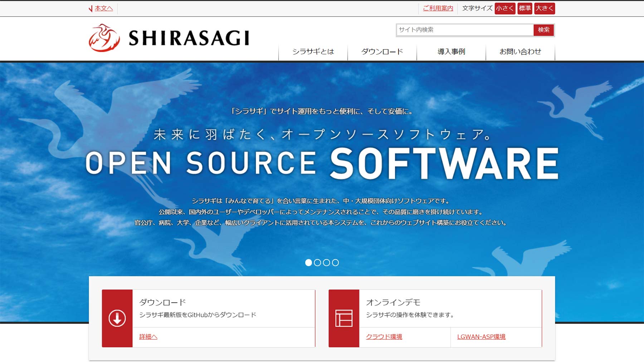This screenshot has height=362, width=644.
Task: Click the 検索 search button
Action: 543,30
